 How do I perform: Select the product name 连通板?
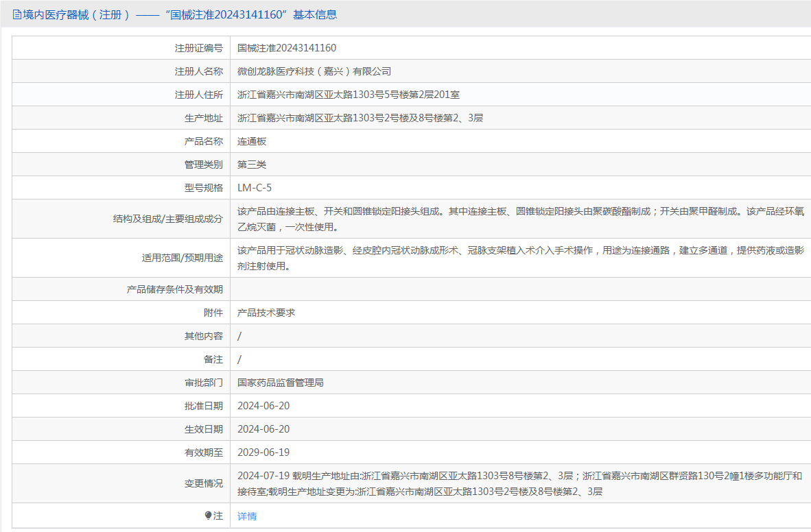click(x=252, y=141)
